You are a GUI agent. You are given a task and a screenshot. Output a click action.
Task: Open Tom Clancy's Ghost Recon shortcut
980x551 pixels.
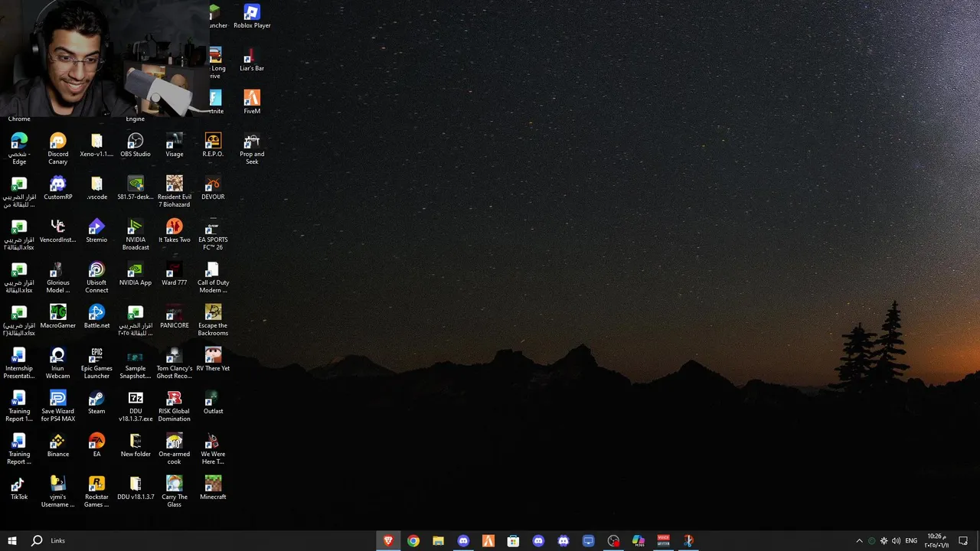click(x=175, y=364)
